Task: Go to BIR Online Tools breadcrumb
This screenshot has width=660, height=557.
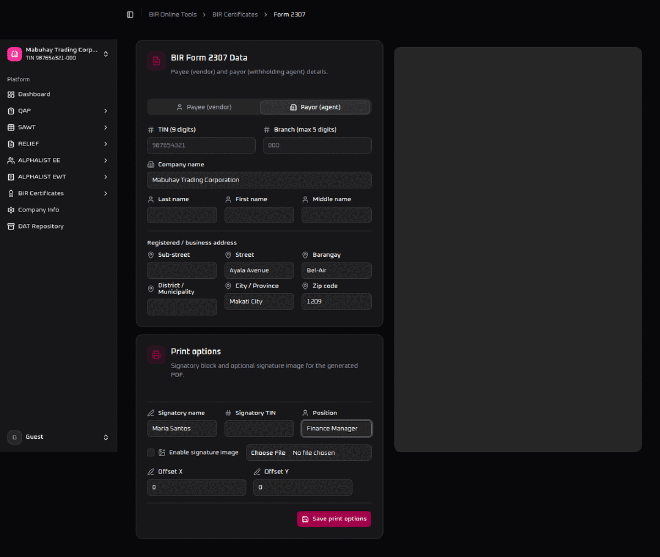Action: pos(173,14)
